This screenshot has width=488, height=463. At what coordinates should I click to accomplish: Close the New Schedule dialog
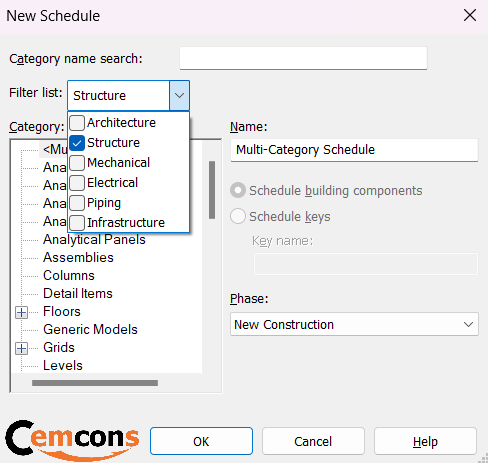click(x=470, y=15)
